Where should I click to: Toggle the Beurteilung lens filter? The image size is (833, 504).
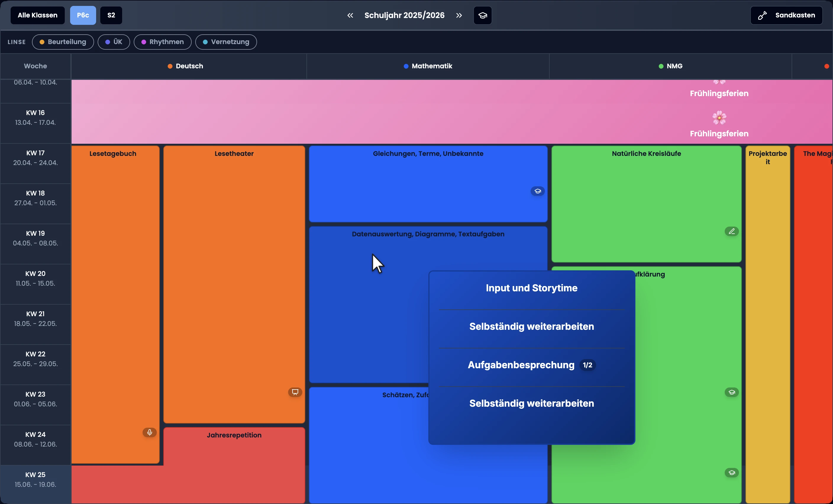[x=63, y=42]
